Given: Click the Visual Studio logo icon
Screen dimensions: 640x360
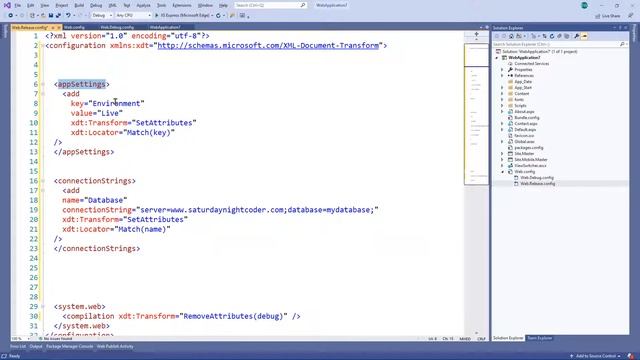Looking at the screenshot, I should click(7, 5).
